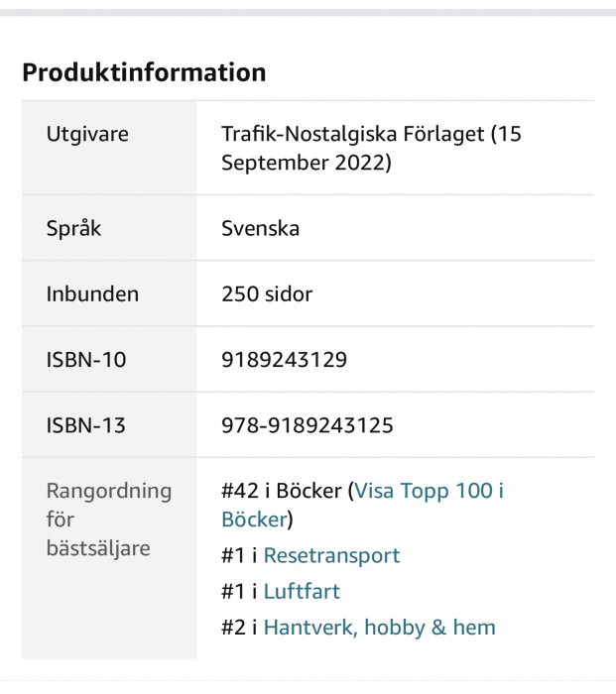Select the ISBN-10 row label
Viewport: 616px width, 694px height.
86,360
